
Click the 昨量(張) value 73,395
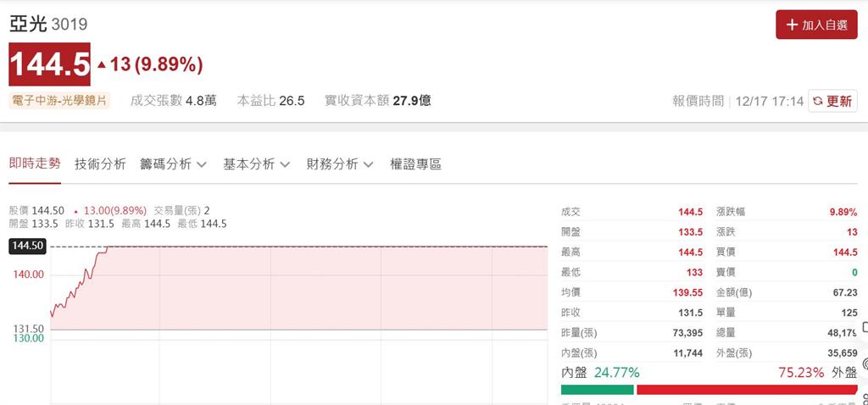coord(687,332)
